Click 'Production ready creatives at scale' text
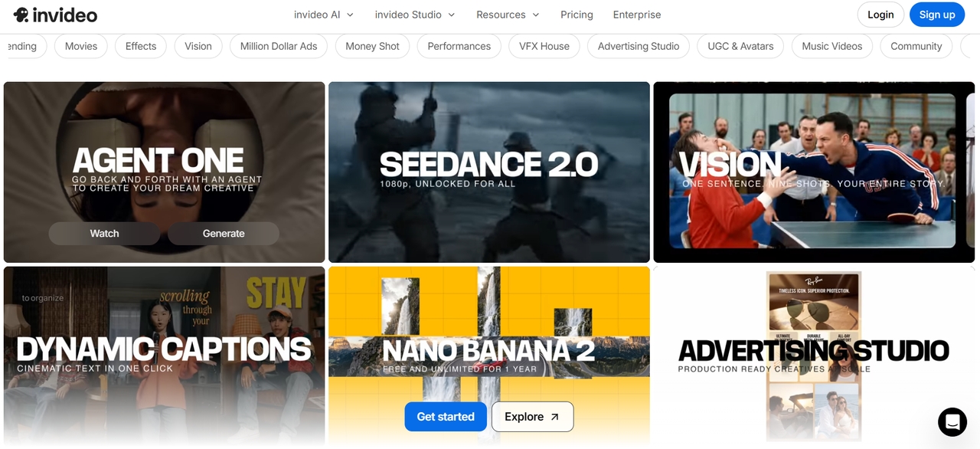 [x=774, y=369]
